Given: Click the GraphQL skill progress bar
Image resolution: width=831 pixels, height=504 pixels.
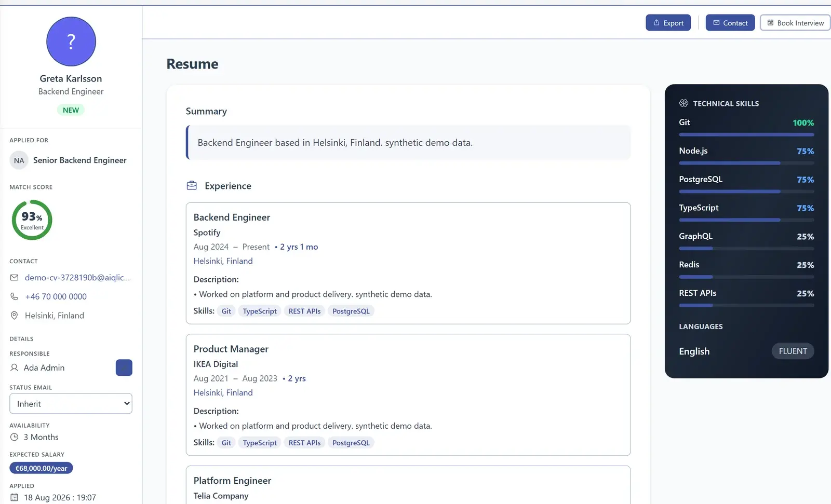Looking at the screenshot, I should [x=746, y=249].
